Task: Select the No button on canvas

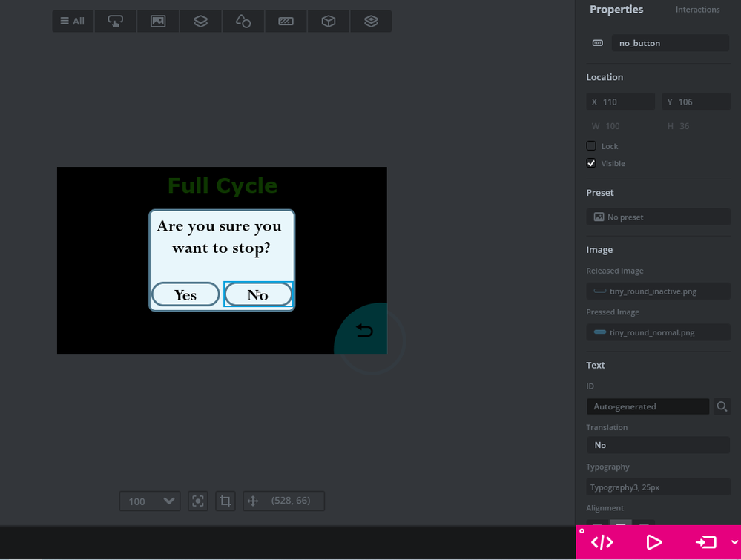Action: click(258, 294)
